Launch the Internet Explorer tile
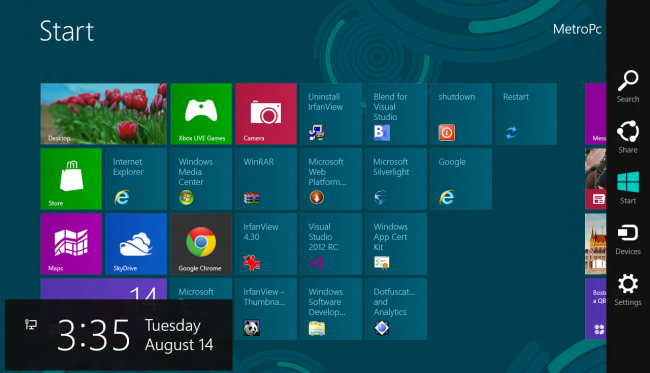Viewport: 650px width, 373px height. pos(136,179)
